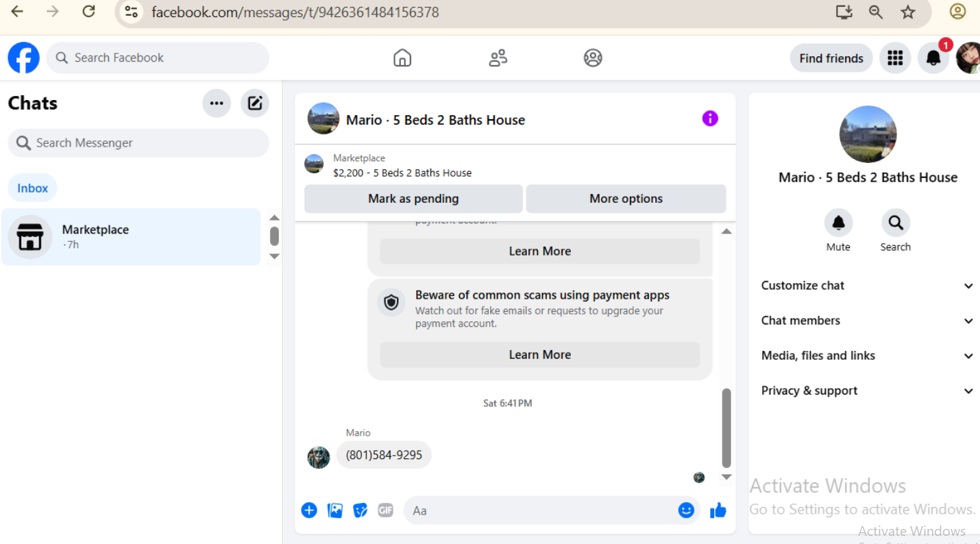Select the Inbox tab
Viewport: 980px width, 544px height.
coord(33,188)
